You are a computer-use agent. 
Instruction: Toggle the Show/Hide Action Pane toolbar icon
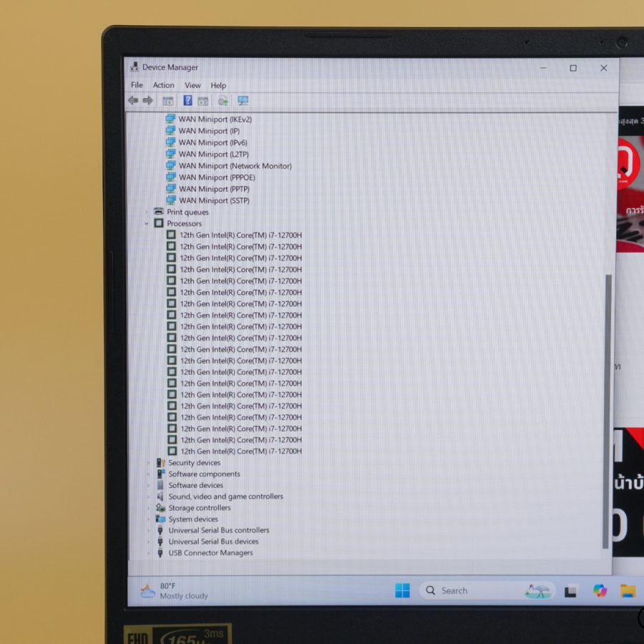(x=203, y=101)
